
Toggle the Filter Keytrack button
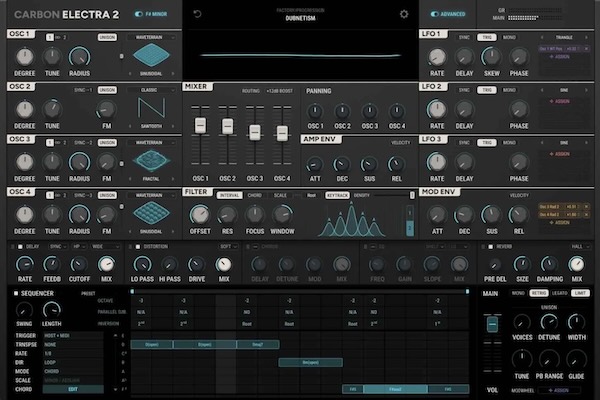pyautogui.click(x=337, y=195)
